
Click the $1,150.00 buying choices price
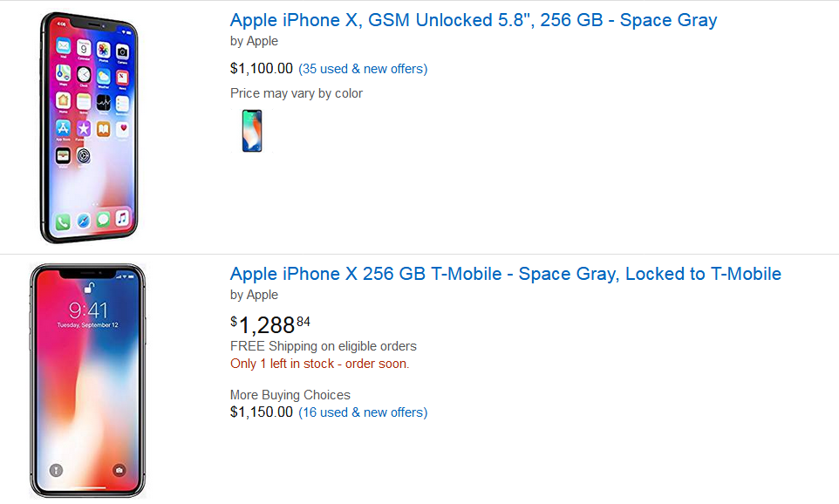pyautogui.click(x=262, y=412)
